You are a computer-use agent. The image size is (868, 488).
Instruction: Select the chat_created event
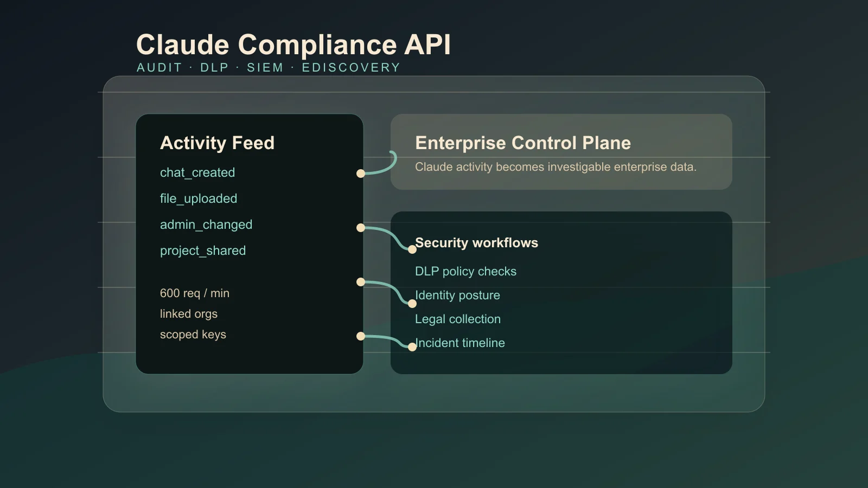click(197, 172)
